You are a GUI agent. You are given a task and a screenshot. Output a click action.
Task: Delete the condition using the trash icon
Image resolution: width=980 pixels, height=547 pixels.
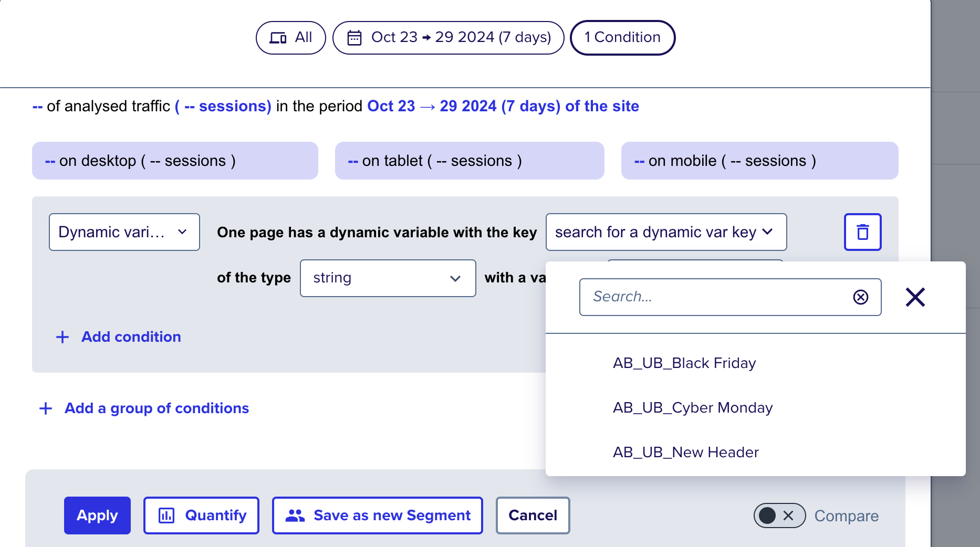coord(862,232)
